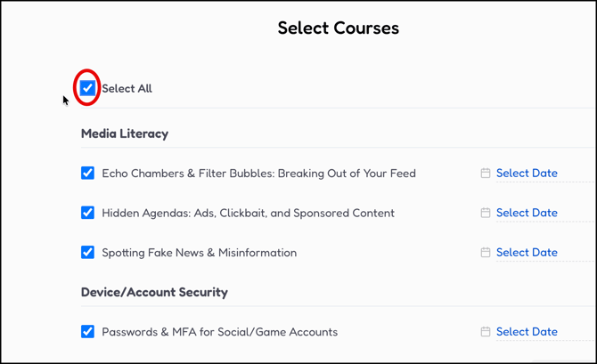Click the Device/Account Security section heading
This screenshot has height=364, width=597.
pos(154,292)
